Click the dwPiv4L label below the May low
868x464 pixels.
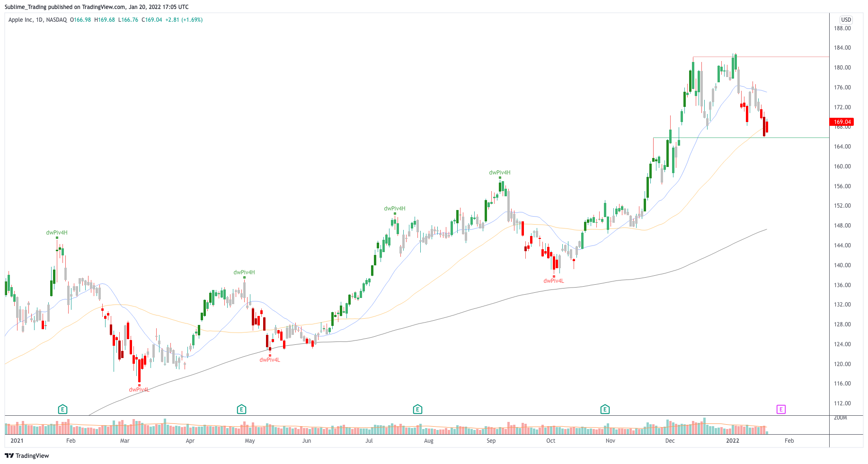[270, 360]
